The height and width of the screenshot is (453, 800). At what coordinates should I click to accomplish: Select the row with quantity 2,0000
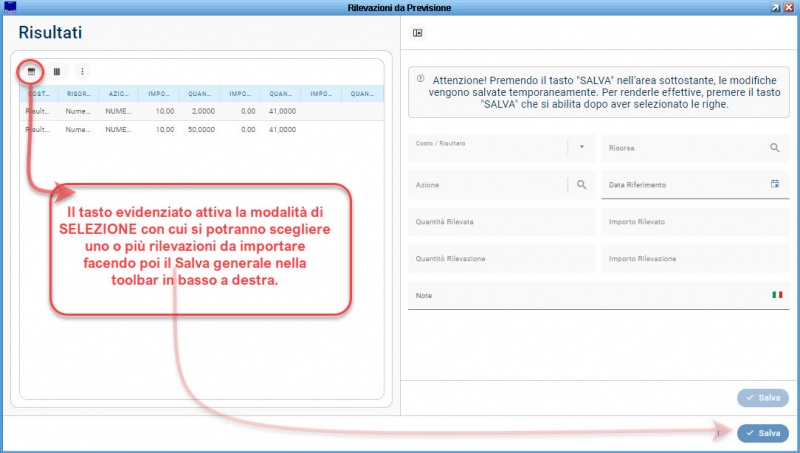coord(202,111)
